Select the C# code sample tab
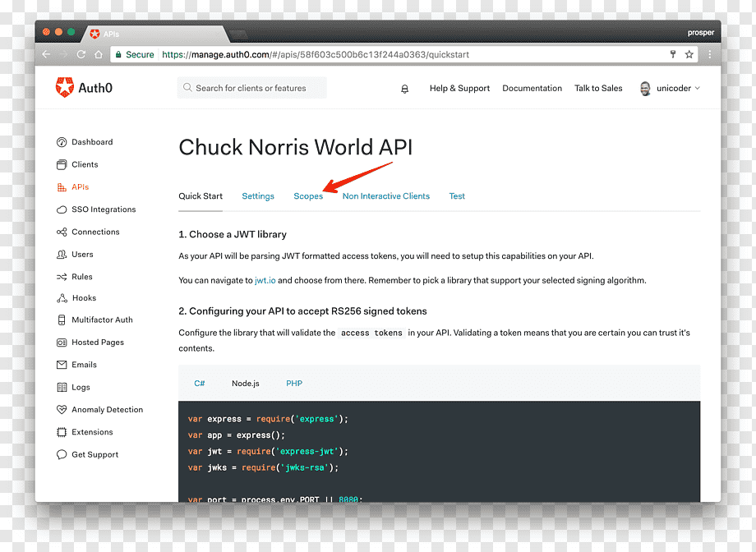Viewport: 756px width, 552px height. (200, 384)
